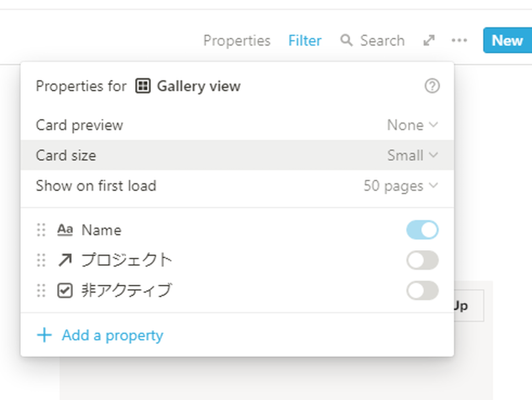Click the Add a property link
Image resolution: width=532 pixels, height=400 pixels.
pos(112,335)
